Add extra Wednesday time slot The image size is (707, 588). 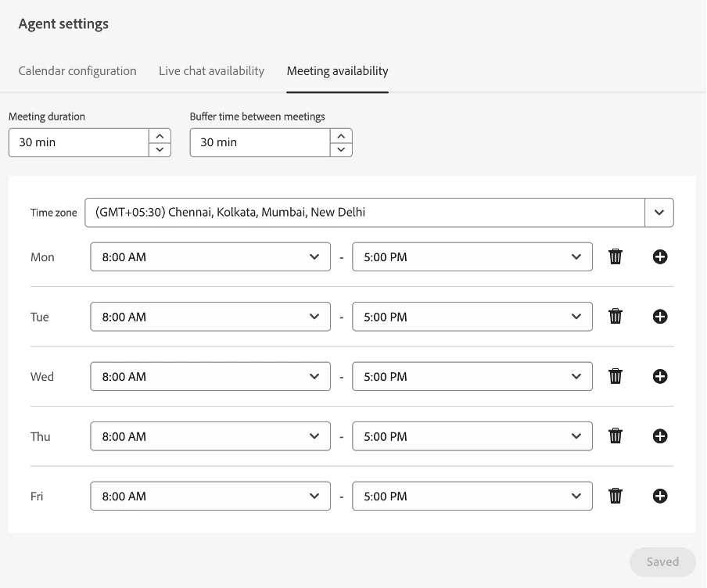(660, 376)
